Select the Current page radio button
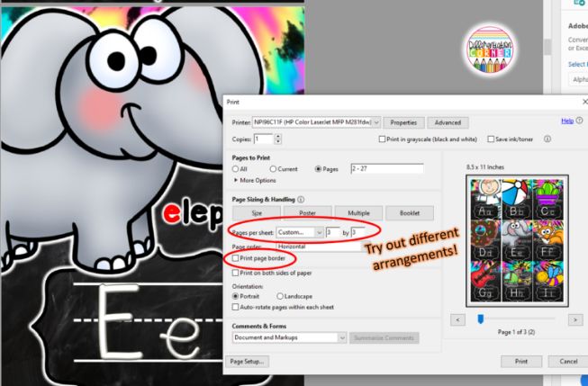This screenshot has height=386, width=588. coord(273,169)
